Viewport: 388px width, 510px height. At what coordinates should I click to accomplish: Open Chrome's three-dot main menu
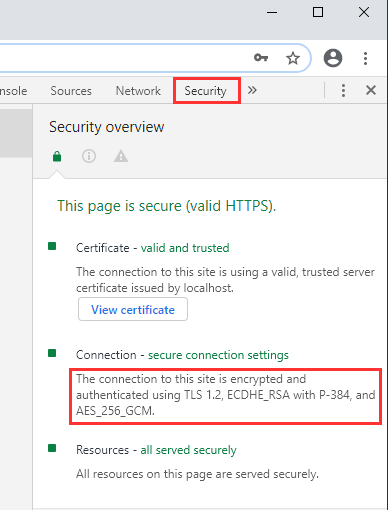(365, 58)
